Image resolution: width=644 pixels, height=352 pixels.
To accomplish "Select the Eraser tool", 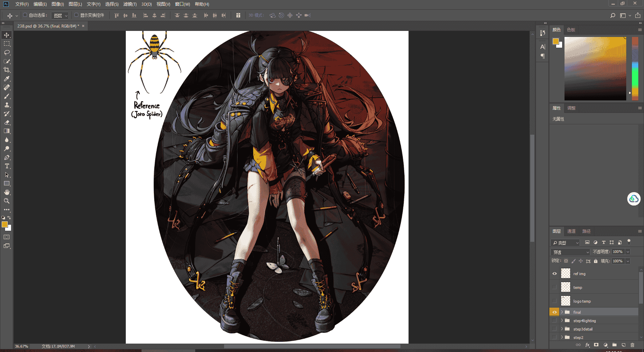I will pos(7,122).
